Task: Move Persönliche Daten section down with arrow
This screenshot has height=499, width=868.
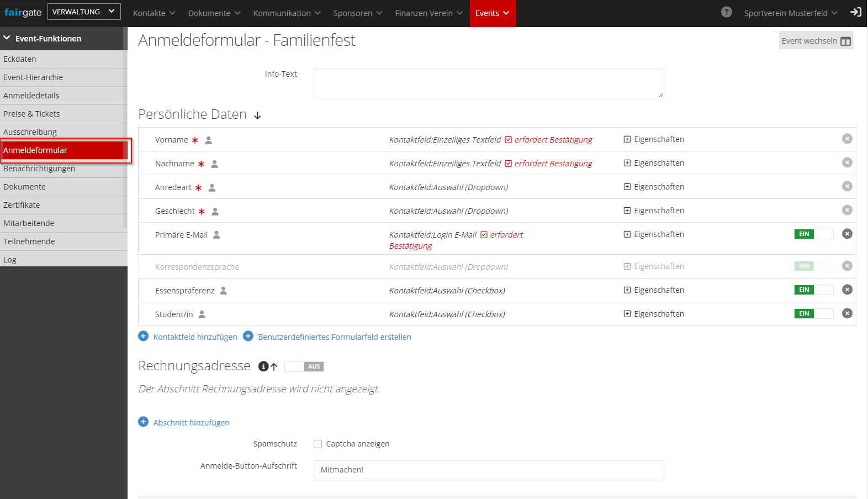Action: [257, 115]
